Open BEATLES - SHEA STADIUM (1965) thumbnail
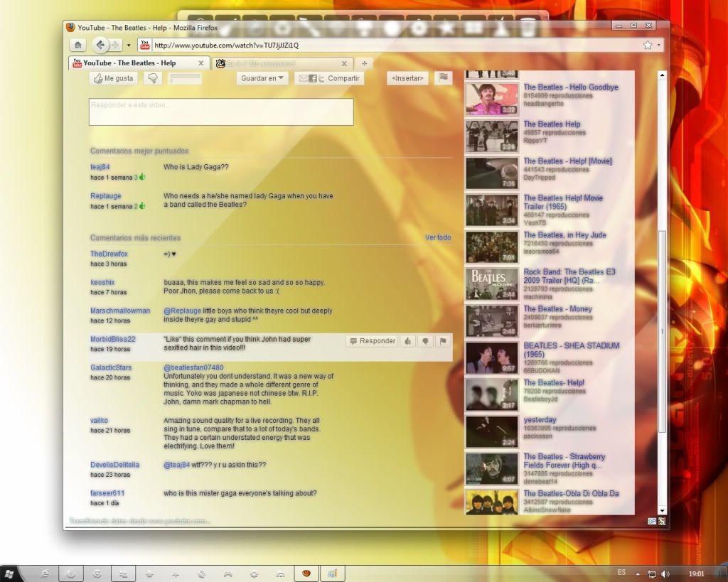Viewport: 728px width, 582px height. point(492,358)
